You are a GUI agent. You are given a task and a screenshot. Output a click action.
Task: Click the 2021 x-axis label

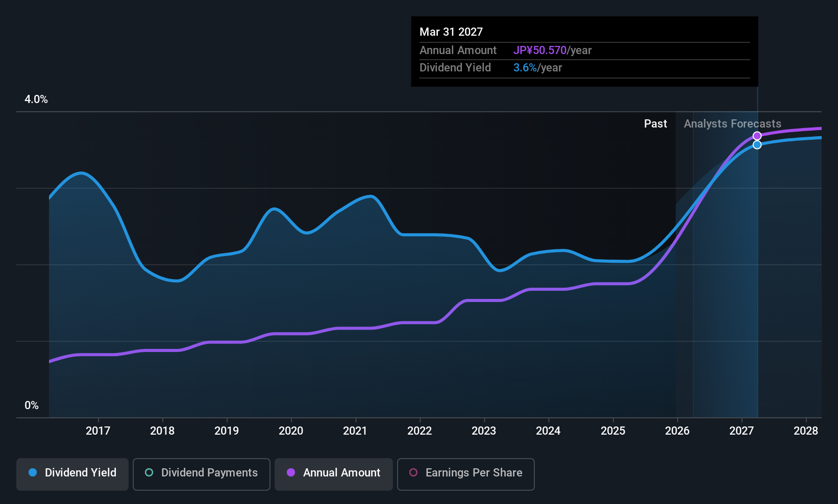pos(355,431)
